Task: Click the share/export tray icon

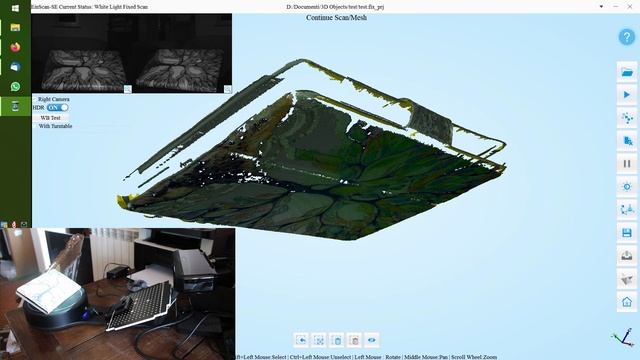Action: (627, 256)
